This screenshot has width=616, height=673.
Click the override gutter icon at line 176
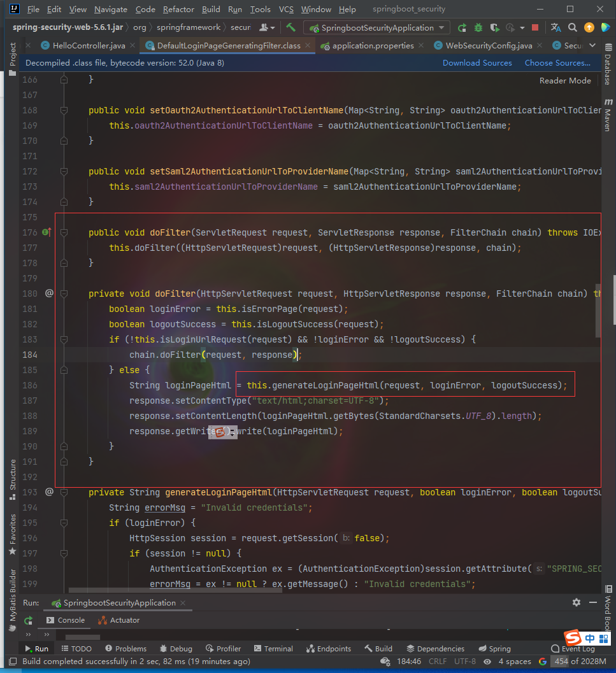pyautogui.click(x=47, y=232)
